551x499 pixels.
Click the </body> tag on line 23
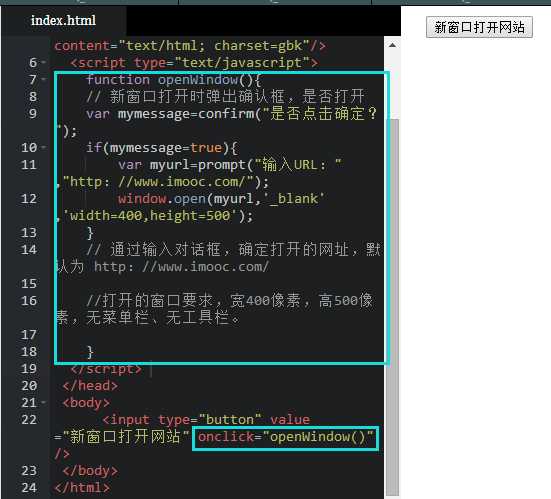point(90,471)
